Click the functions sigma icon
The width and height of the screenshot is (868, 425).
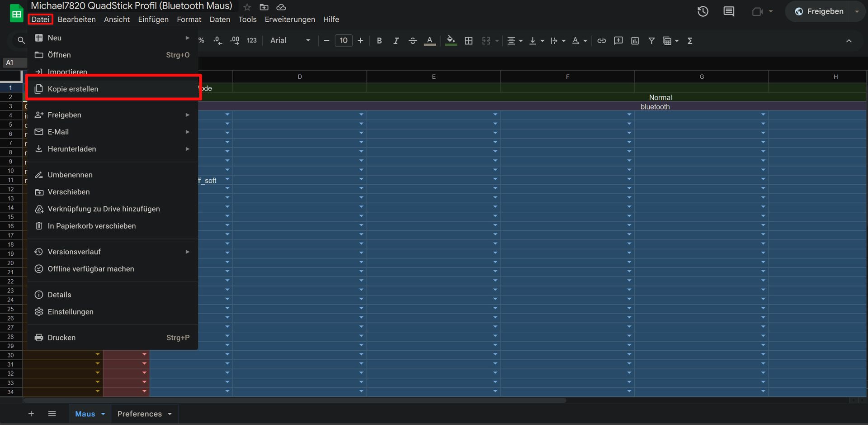690,41
